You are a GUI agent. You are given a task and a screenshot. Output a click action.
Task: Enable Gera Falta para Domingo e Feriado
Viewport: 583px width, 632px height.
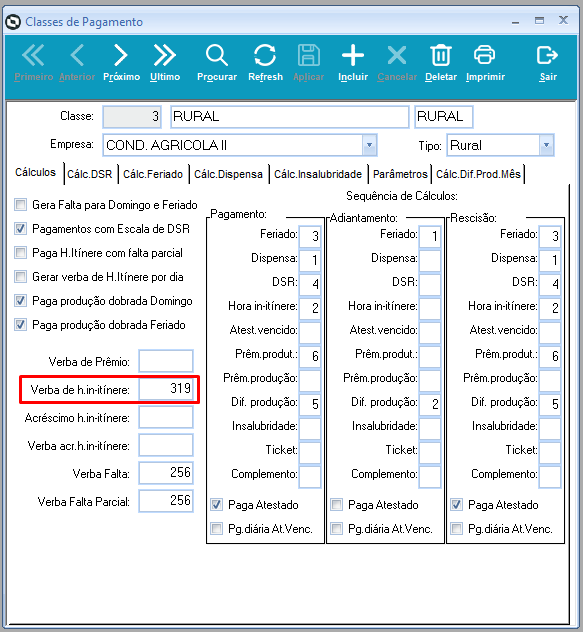[x=20, y=205]
